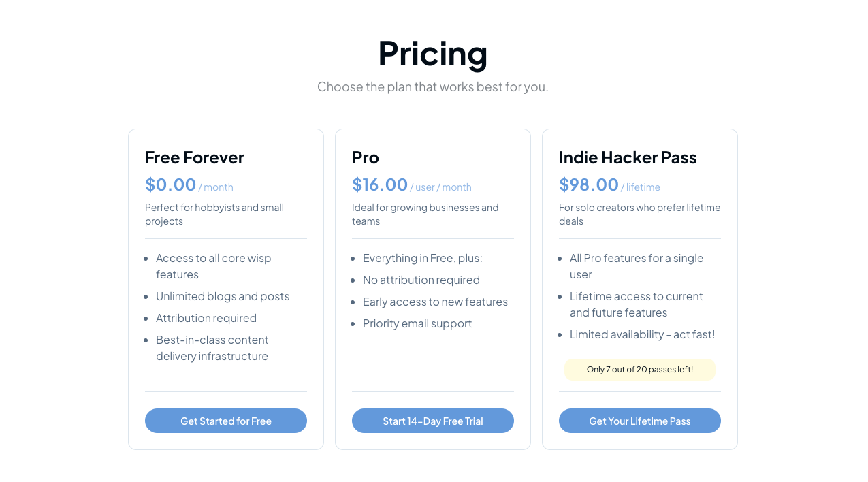Start the 14-Day Free Trial
The image size is (868, 482).
[432, 421]
